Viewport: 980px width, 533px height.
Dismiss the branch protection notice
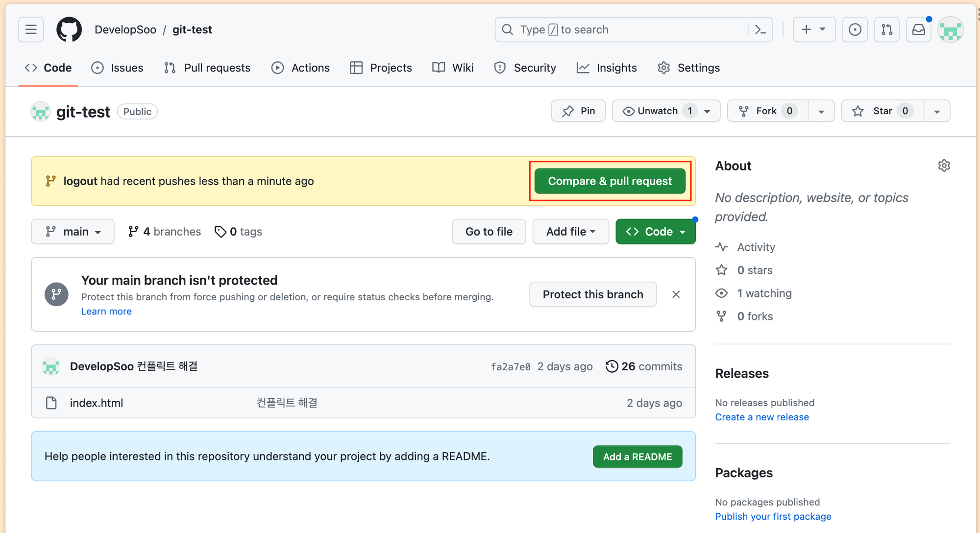point(676,294)
